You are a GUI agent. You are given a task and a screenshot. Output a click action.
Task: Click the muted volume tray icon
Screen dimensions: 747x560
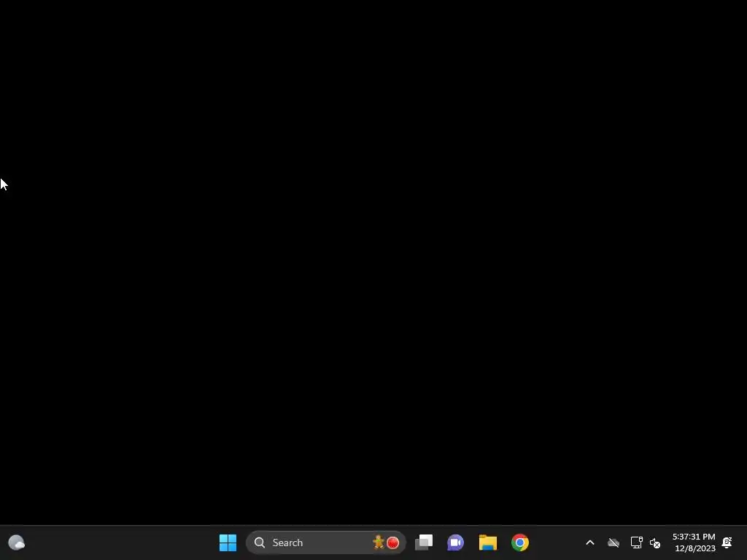pos(655,542)
